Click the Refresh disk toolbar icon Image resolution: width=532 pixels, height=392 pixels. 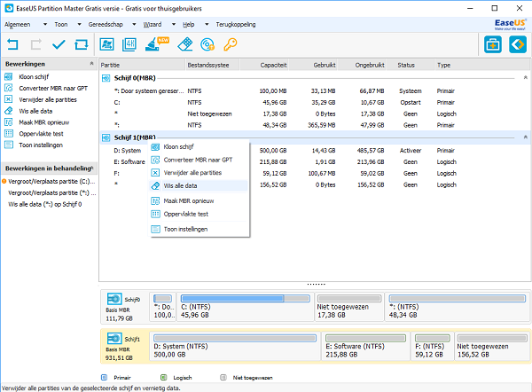[x=82, y=44]
